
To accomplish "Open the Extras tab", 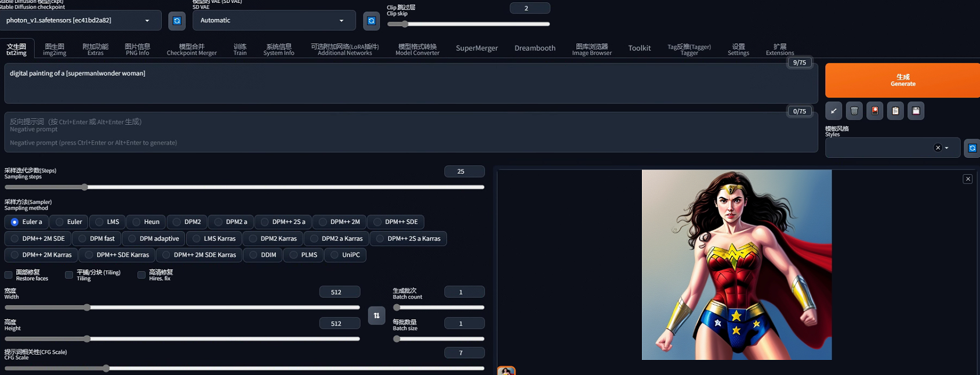I will 95,49.
